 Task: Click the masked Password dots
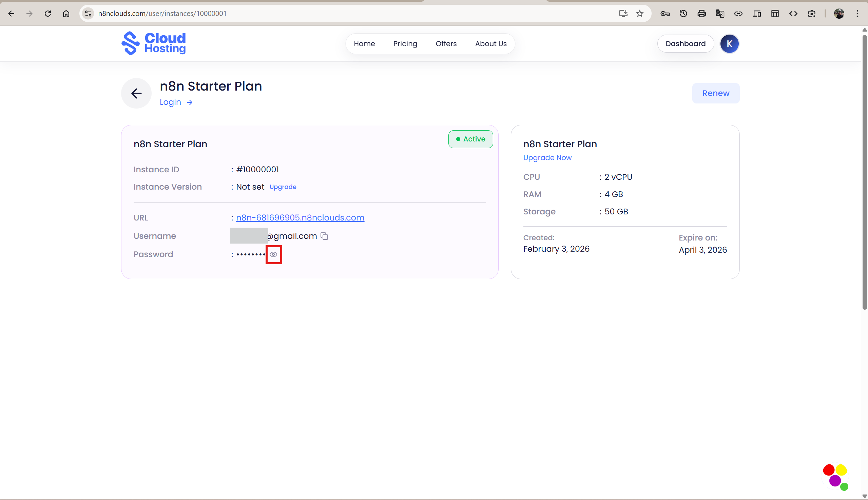tap(251, 254)
